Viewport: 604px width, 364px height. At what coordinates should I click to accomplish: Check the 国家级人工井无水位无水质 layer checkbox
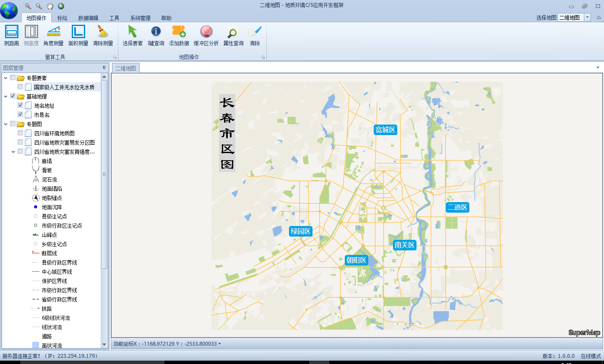(21, 87)
